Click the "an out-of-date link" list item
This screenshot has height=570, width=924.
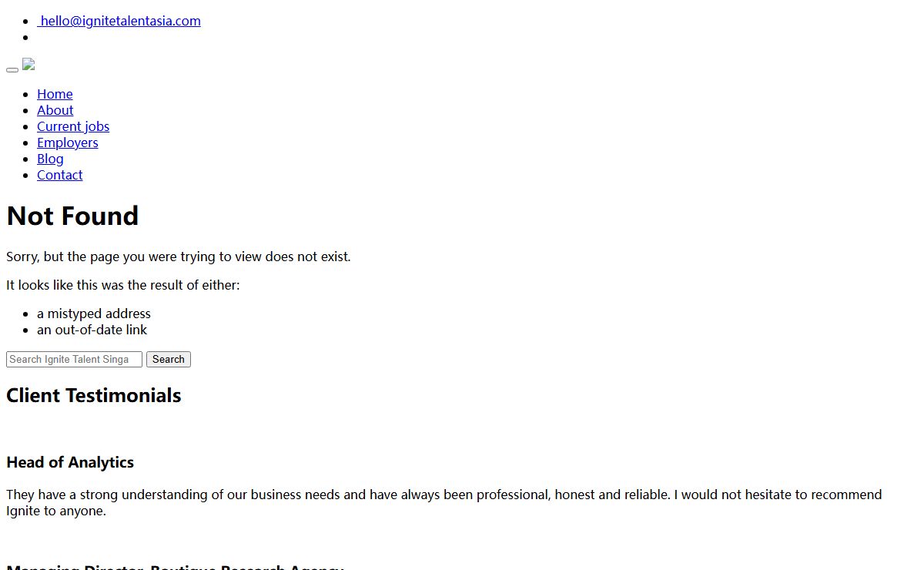point(92,330)
